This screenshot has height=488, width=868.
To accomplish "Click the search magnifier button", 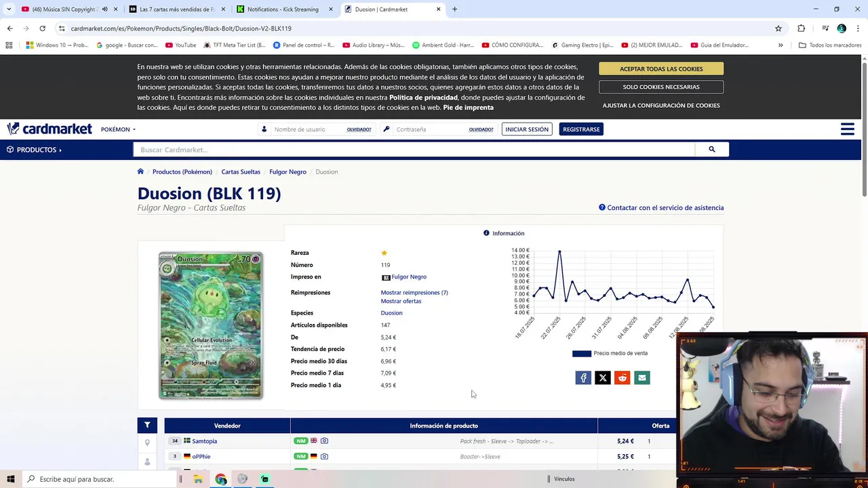I will tap(711, 149).
